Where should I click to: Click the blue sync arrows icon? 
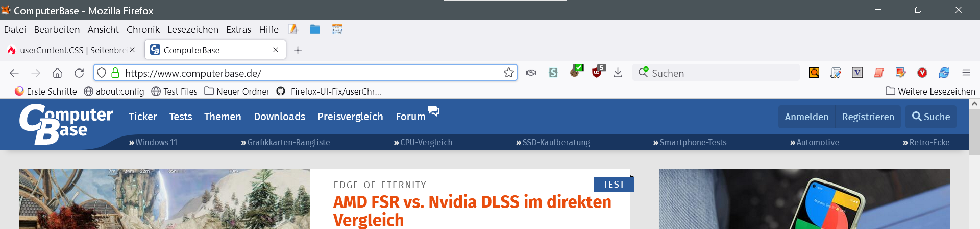click(944, 73)
